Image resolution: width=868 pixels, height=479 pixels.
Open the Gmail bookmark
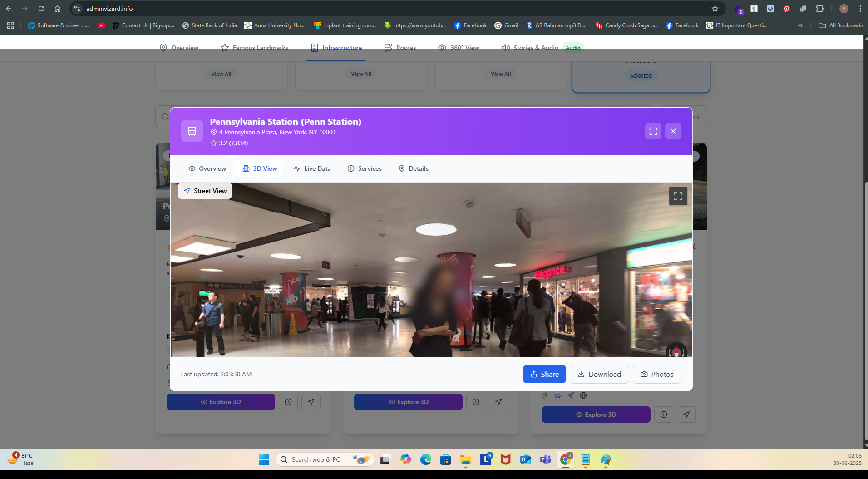coord(506,25)
